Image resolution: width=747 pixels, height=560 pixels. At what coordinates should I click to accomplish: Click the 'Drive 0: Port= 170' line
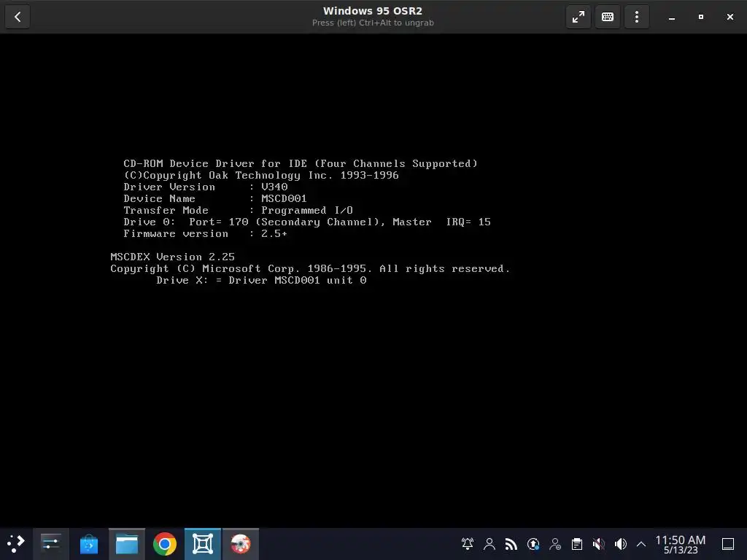[307, 222]
